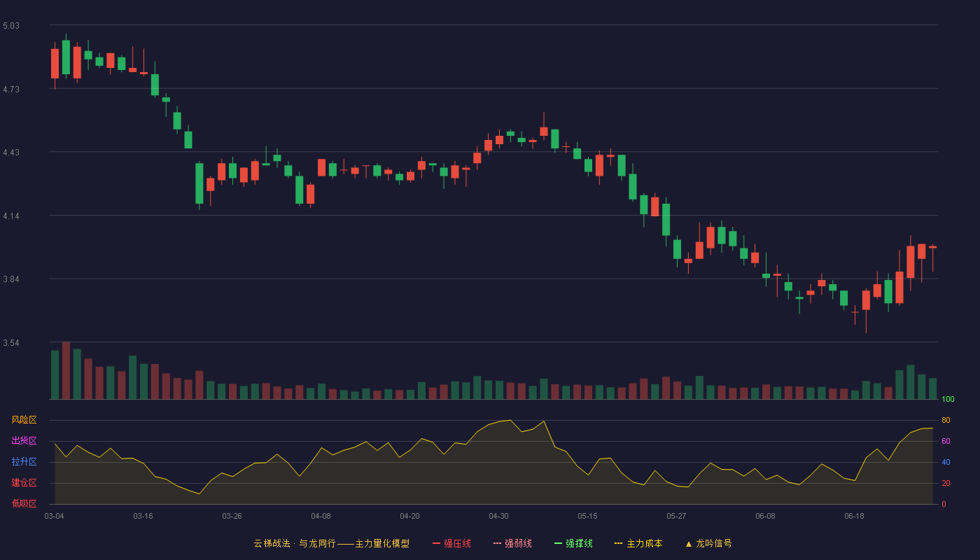Click the 06-08 date label
This screenshot has width=980, height=560.
765,516
